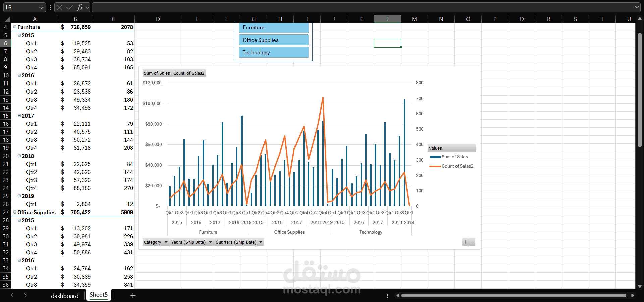Screen dimensions: 644x302
Task: Select the Technology slicer button
Action: coord(274,52)
